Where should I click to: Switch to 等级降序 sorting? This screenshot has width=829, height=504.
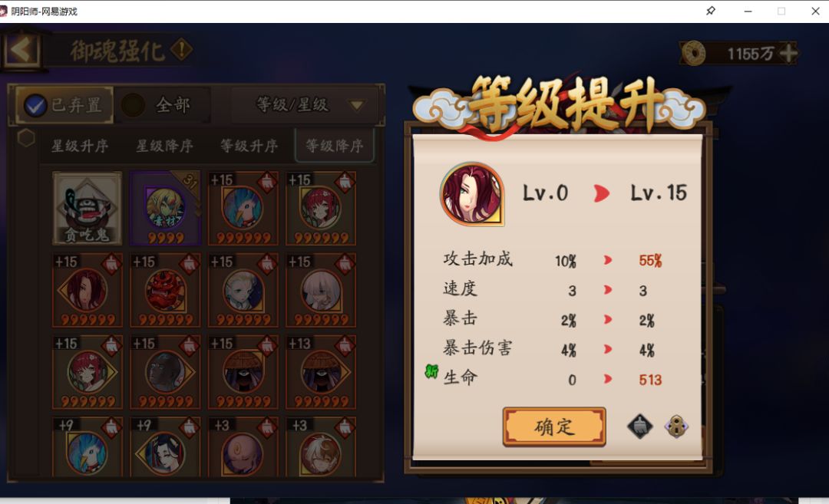click(334, 145)
